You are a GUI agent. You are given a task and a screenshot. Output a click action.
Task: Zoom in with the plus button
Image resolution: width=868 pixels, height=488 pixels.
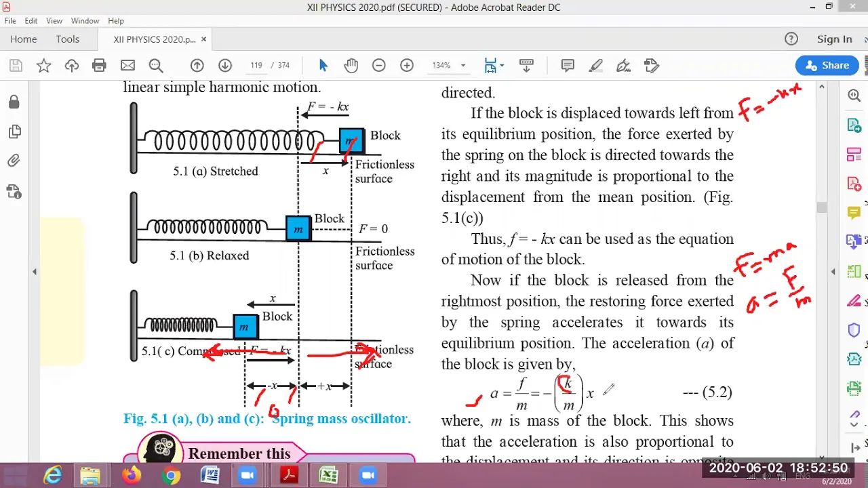coord(407,66)
